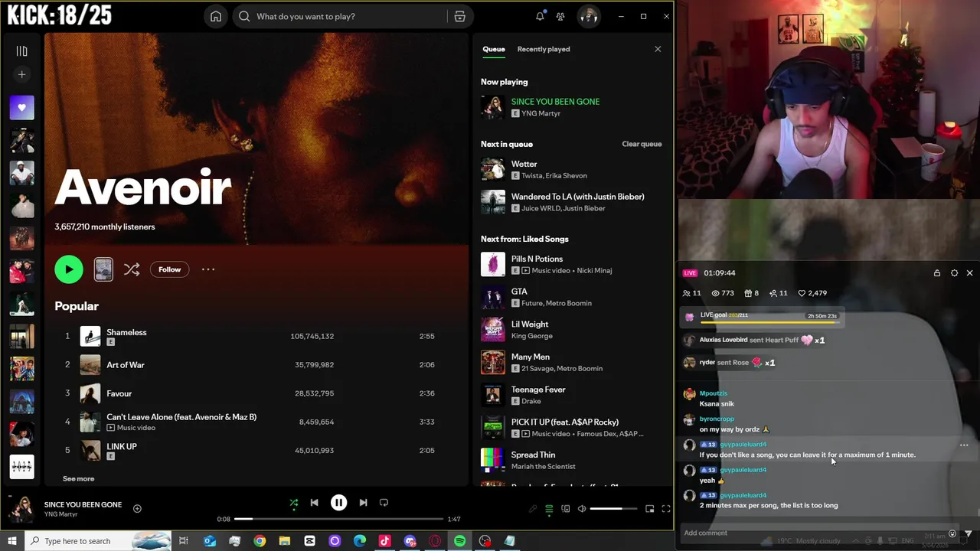Image resolution: width=980 pixels, height=551 pixels.
Task: Enable shuffle for Avenoir next to Follow
Action: point(132,269)
